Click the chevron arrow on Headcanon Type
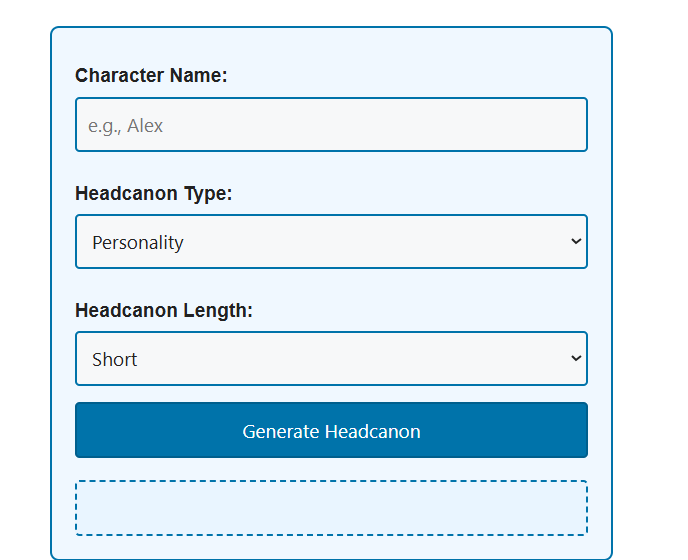The height and width of the screenshot is (560, 688). 575,242
